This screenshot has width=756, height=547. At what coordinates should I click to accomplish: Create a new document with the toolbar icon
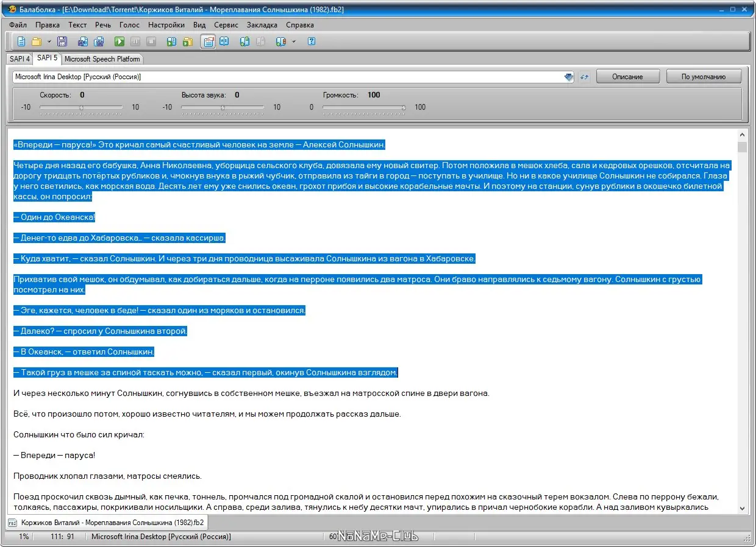(x=21, y=41)
